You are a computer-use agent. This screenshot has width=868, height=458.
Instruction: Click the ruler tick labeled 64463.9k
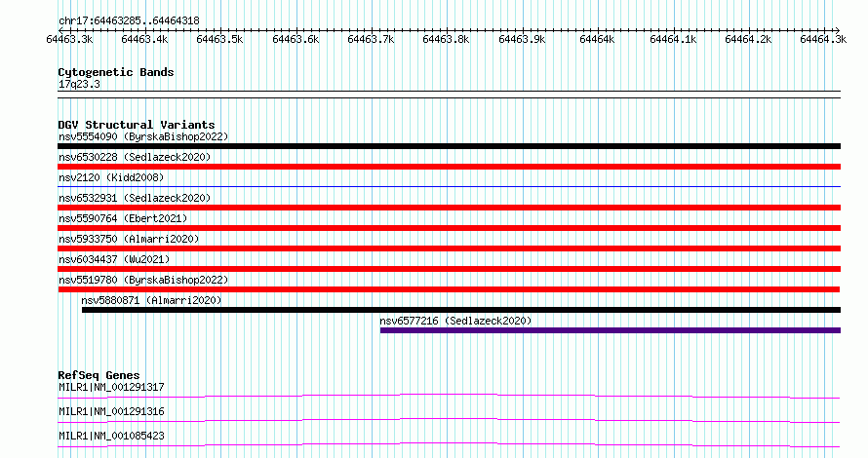522,40
